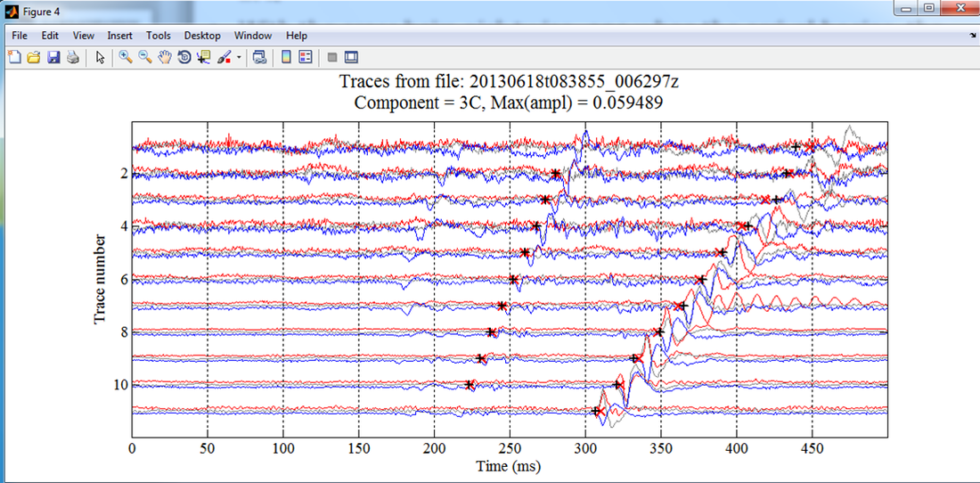The width and height of the screenshot is (980, 483).
Task: Create a new figure from toolbar
Action: 13,58
